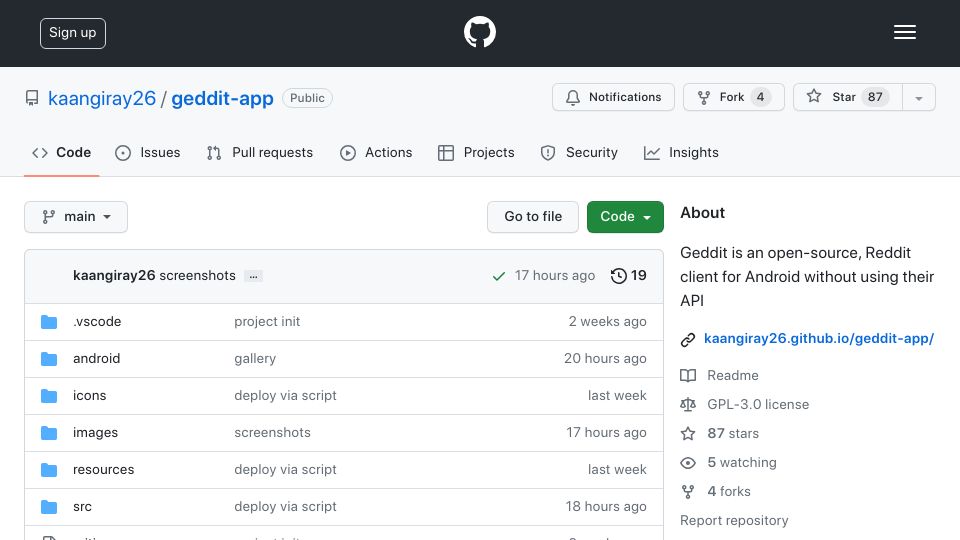This screenshot has height=540, width=960.
Task: Click the star icon in Star button
Action: (814, 96)
